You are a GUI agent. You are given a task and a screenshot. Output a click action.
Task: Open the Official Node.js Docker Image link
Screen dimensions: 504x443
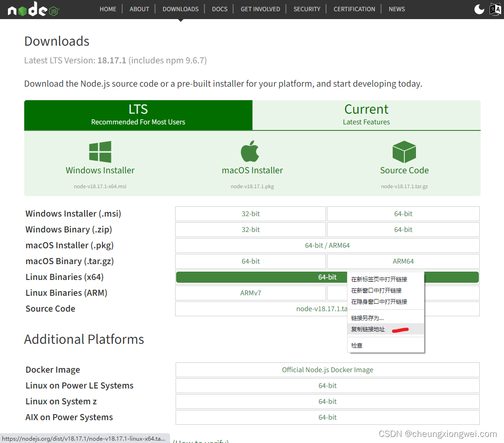click(x=327, y=369)
